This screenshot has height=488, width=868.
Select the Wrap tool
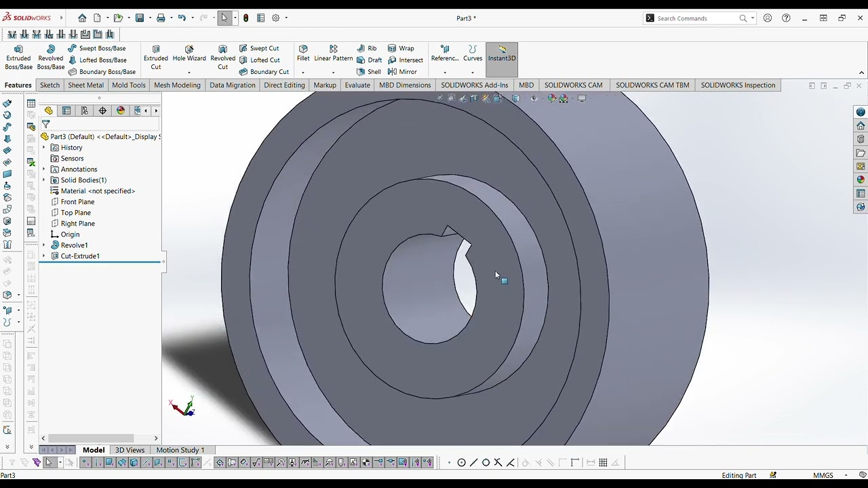point(401,48)
